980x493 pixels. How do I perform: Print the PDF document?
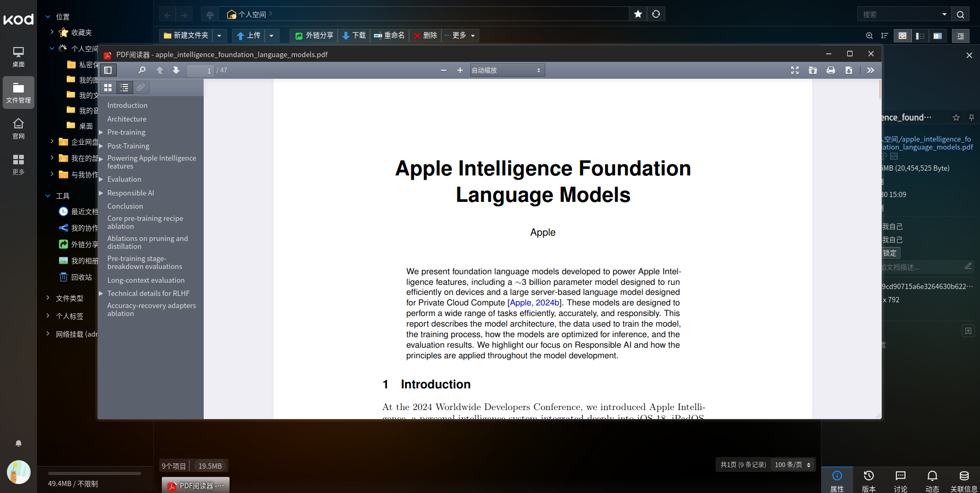click(x=831, y=70)
